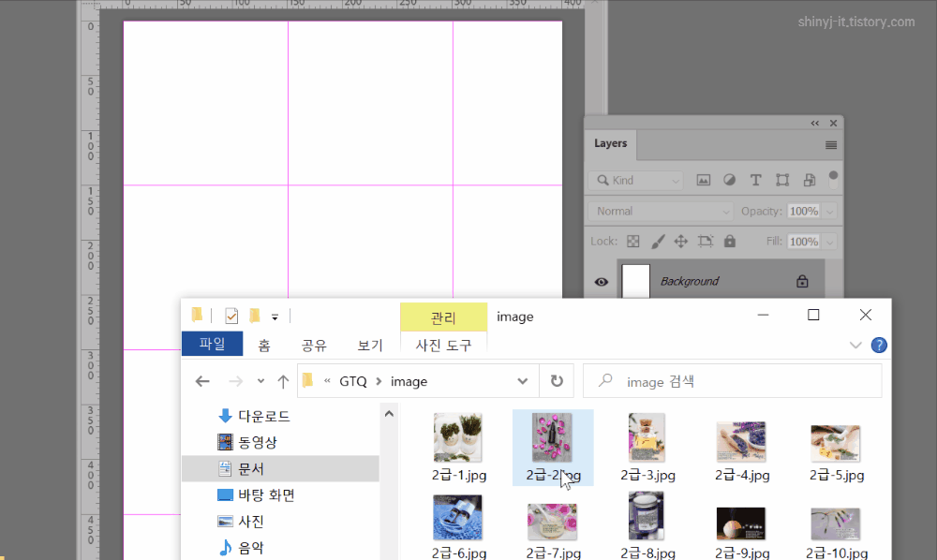Filter layers by smart object icon
937x560 pixels.
pos(810,181)
